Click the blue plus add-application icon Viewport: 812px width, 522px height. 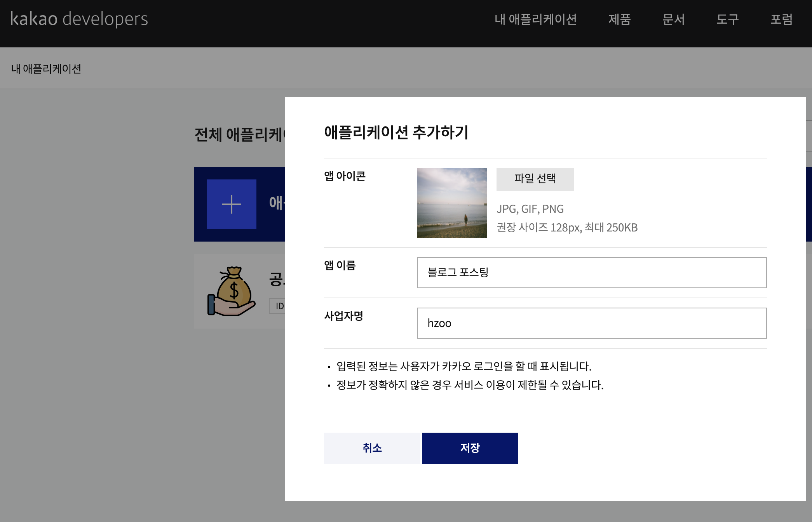[231, 204]
